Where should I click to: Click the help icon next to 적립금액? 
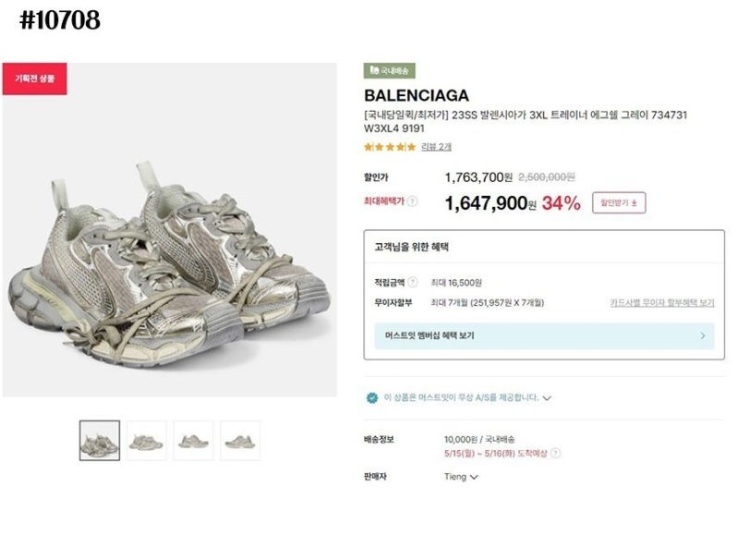(413, 283)
